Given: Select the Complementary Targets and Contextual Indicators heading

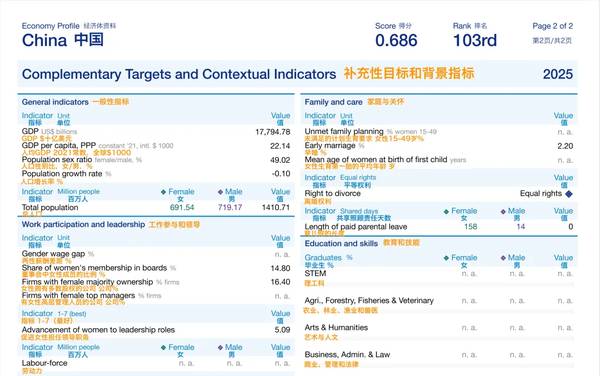Looking at the screenshot, I should point(179,74).
